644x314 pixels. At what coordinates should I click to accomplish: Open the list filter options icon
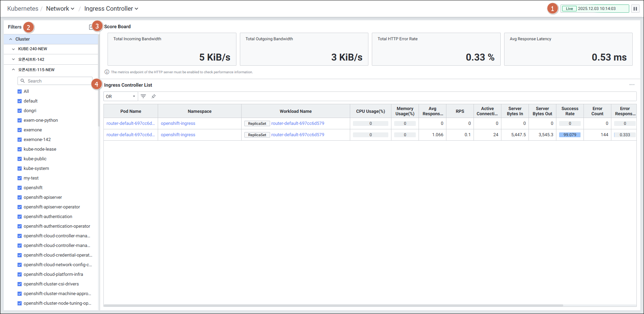coord(143,96)
